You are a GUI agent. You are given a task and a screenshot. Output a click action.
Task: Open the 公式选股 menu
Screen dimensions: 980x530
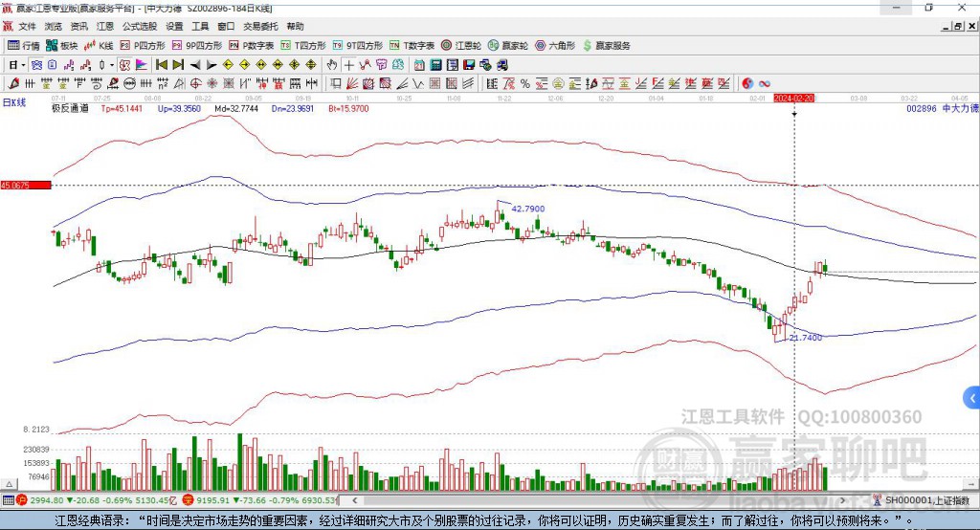click(x=140, y=26)
